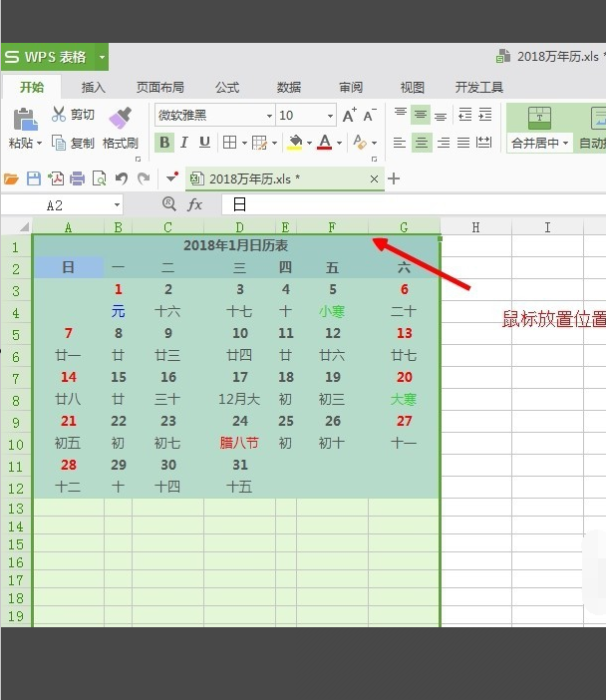Align text to vertical middle

(x=421, y=115)
